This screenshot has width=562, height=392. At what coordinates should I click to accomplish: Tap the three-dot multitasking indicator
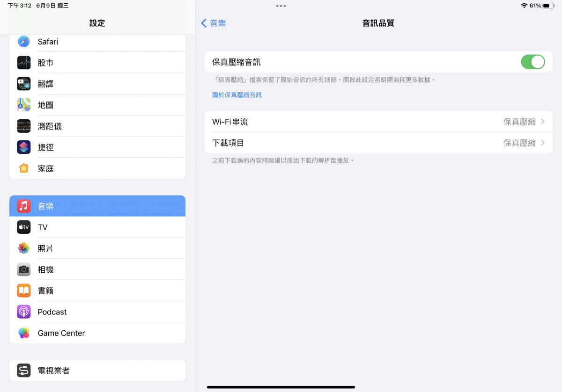point(281,6)
